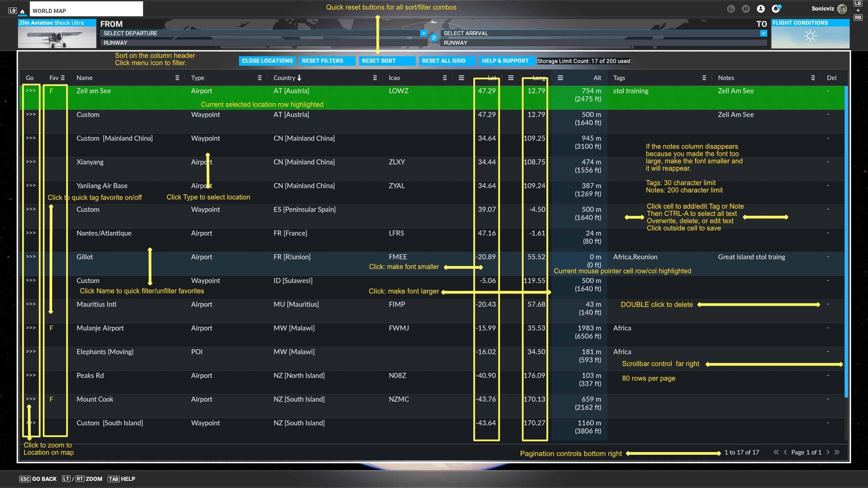The width and height of the screenshot is (868, 488).
Task: Open the Name column filter menu icon
Action: point(177,78)
